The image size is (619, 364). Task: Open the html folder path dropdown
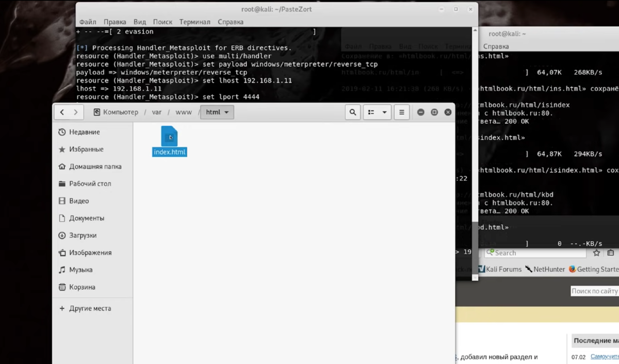(217, 112)
